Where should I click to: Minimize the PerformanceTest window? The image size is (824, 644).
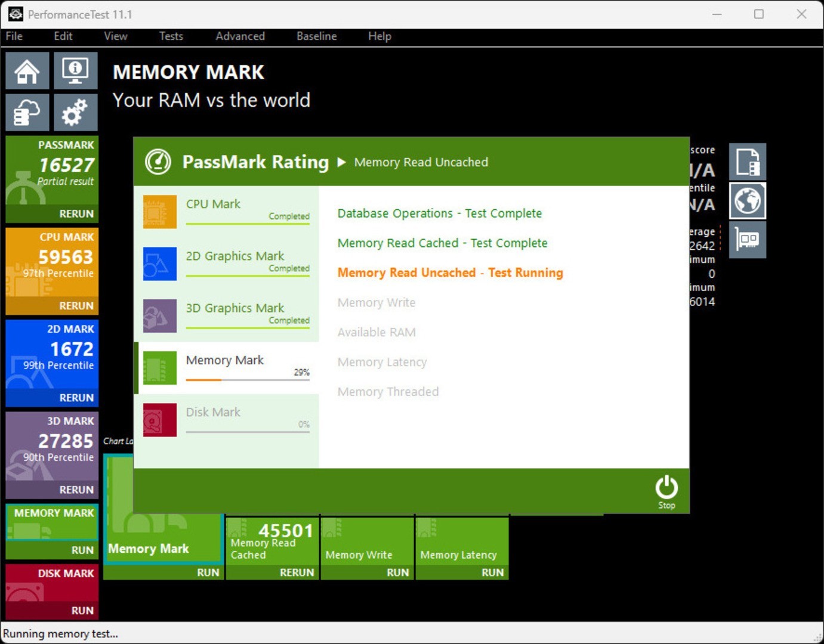pos(717,14)
